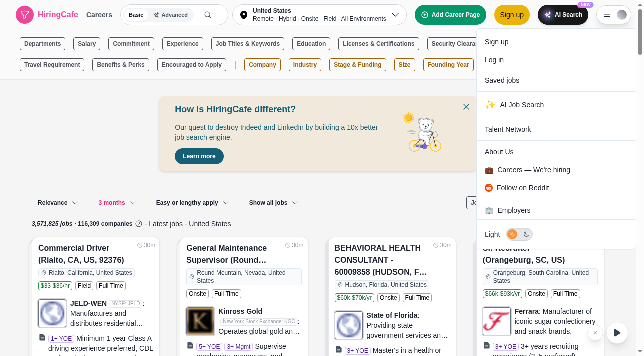Open the Size filter
Image resolution: width=644 pixels, height=356 pixels.
pos(405,65)
